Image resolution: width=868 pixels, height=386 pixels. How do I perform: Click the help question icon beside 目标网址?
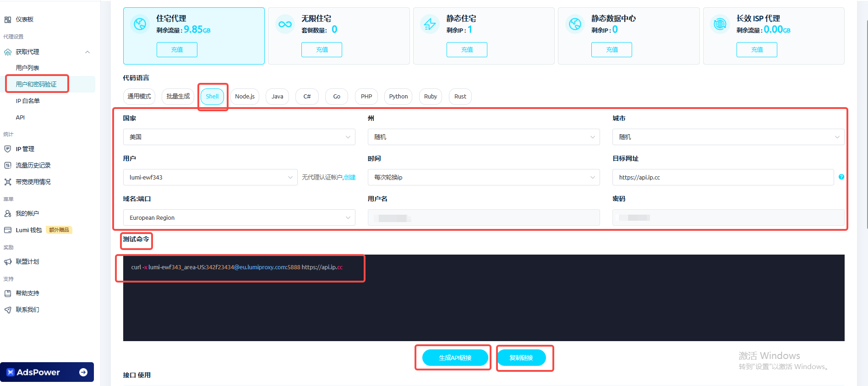(x=841, y=177)
